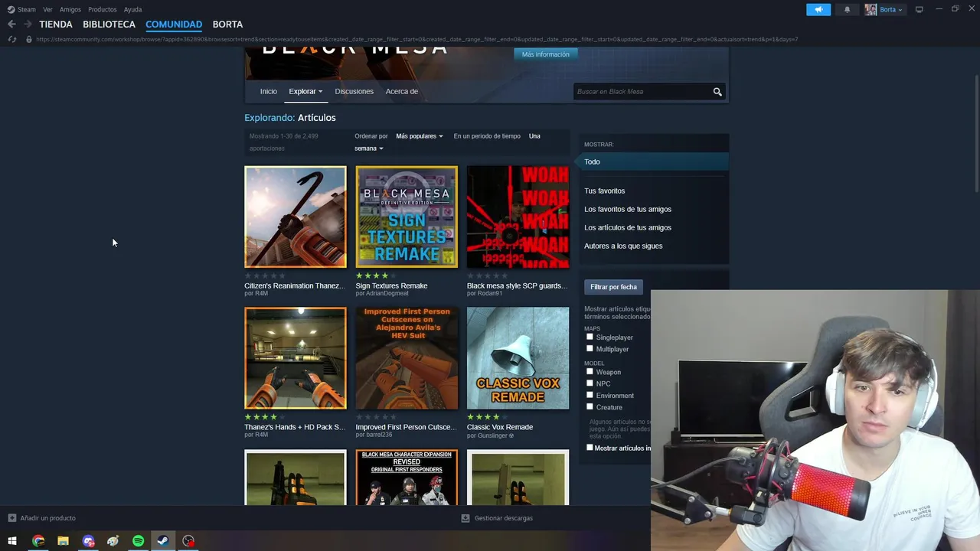Open author link R4M under Citizen's Reanimation
The image size is (980, 551).
[260, 293]
